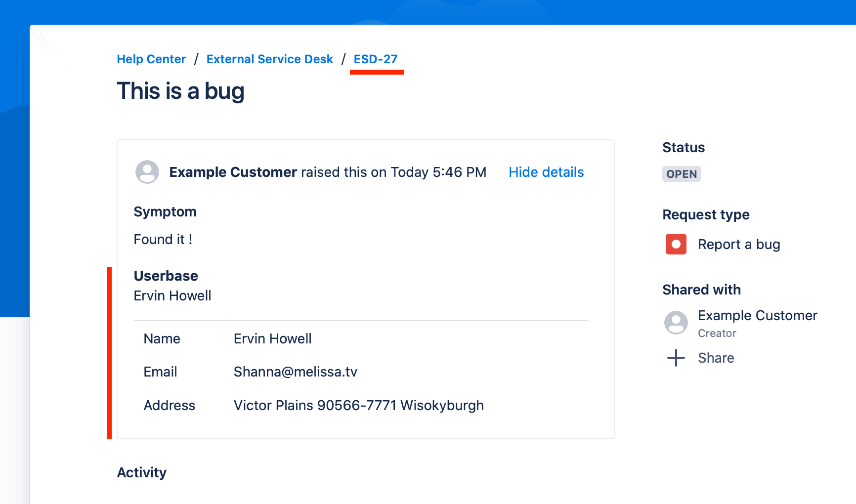Click the Share option
This screenshot has height=504, width=856.
(x=716, y=358)
